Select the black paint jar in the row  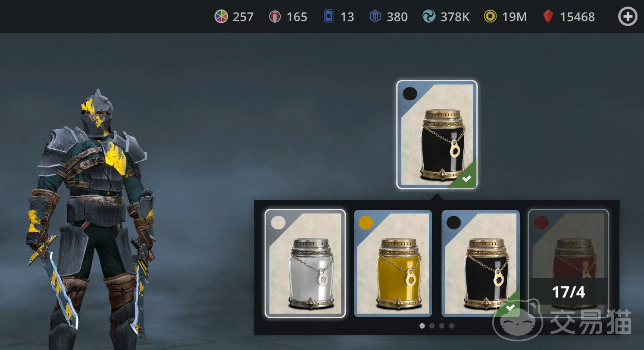[481, 263]
